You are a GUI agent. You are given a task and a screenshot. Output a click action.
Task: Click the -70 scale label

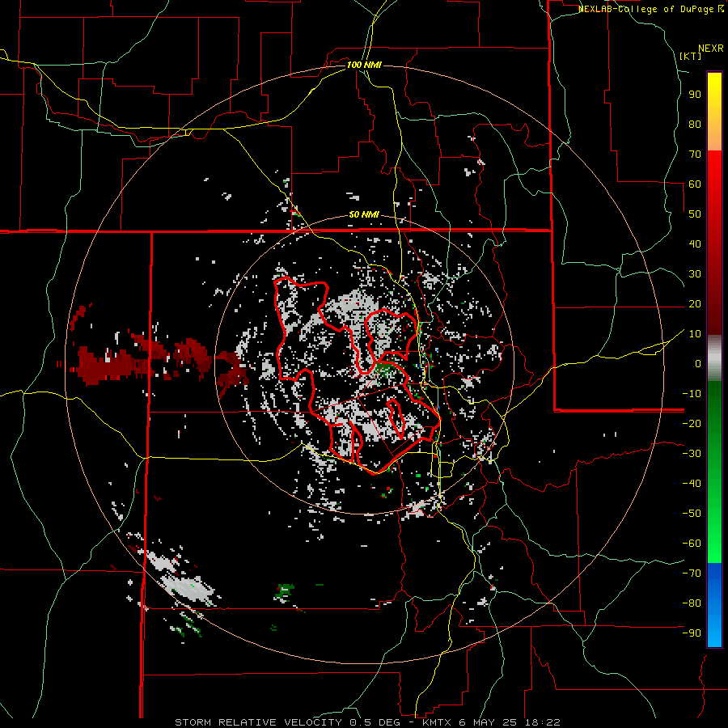tap(692, 574)
